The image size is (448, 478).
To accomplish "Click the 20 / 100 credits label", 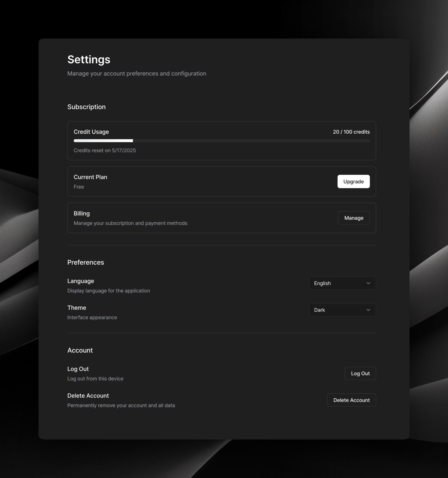I will 351,132.
